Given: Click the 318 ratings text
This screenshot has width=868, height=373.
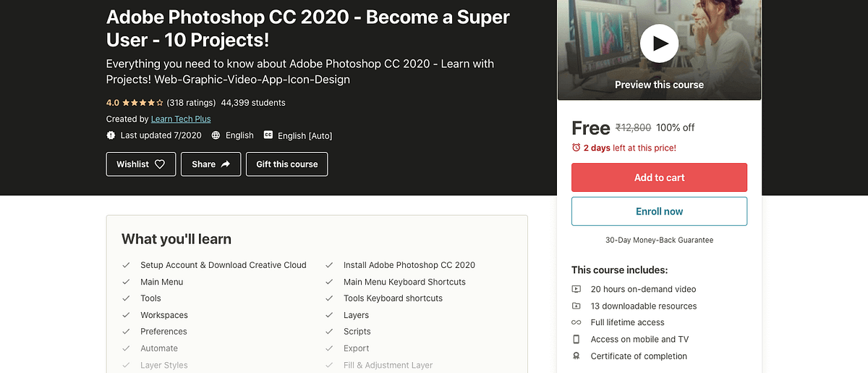Looking at the screenshot, I should point(191,103).
